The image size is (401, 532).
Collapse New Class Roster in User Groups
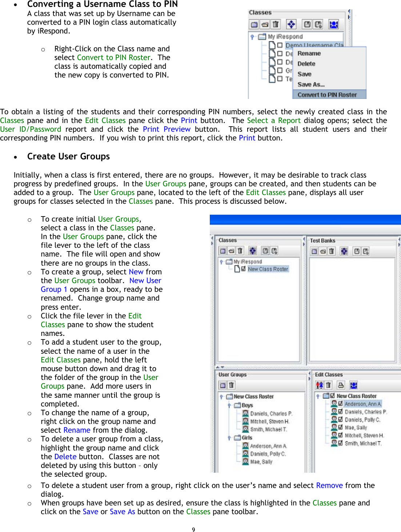tap(221, 397)
